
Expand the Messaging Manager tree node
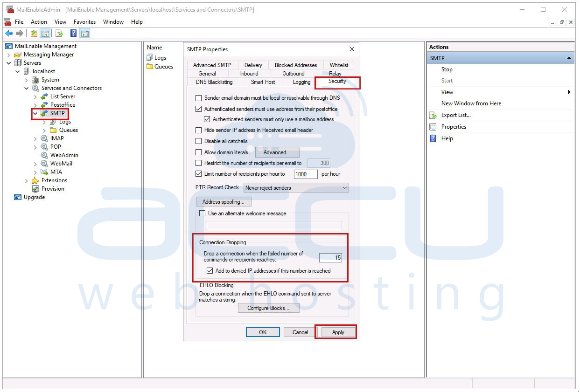point(9,55)
